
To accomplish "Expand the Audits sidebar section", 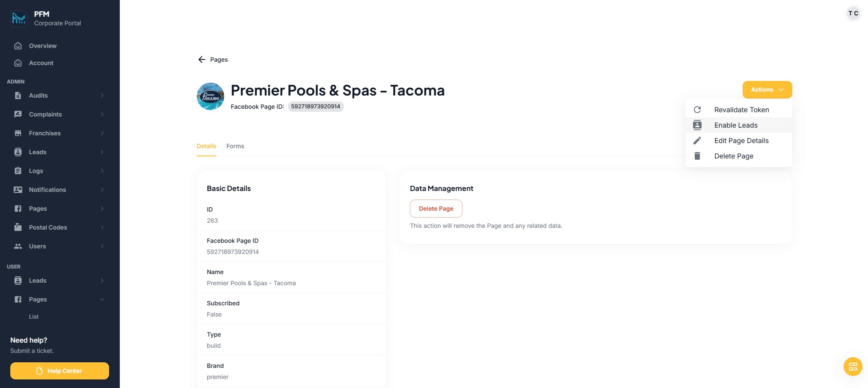I will tap(102, 96).
